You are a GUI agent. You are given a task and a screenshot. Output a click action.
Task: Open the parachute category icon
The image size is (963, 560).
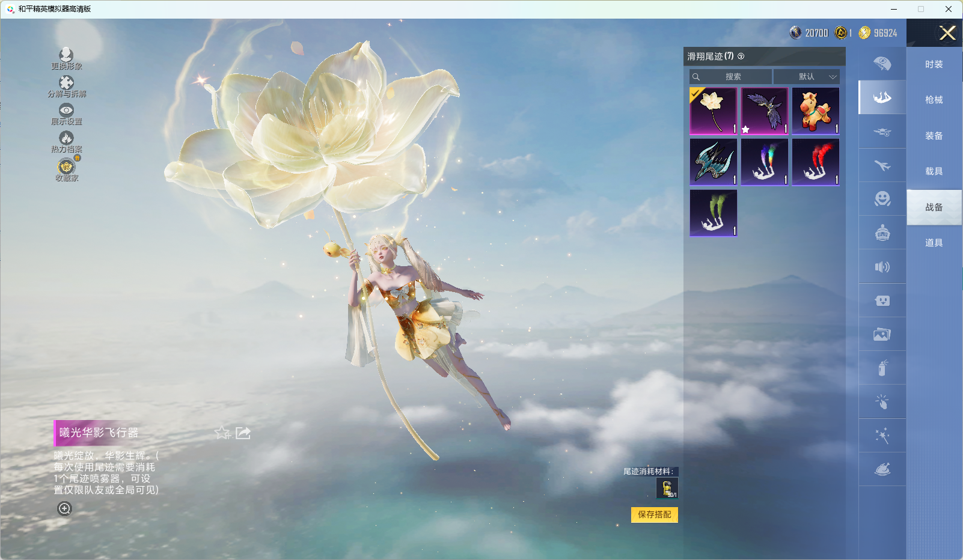[x=882, y=64]
